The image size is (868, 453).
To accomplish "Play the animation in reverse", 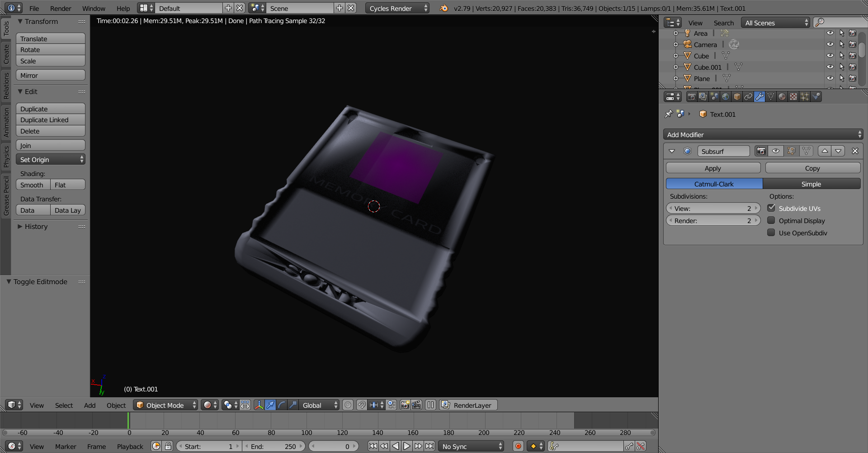I will point(396,446).
